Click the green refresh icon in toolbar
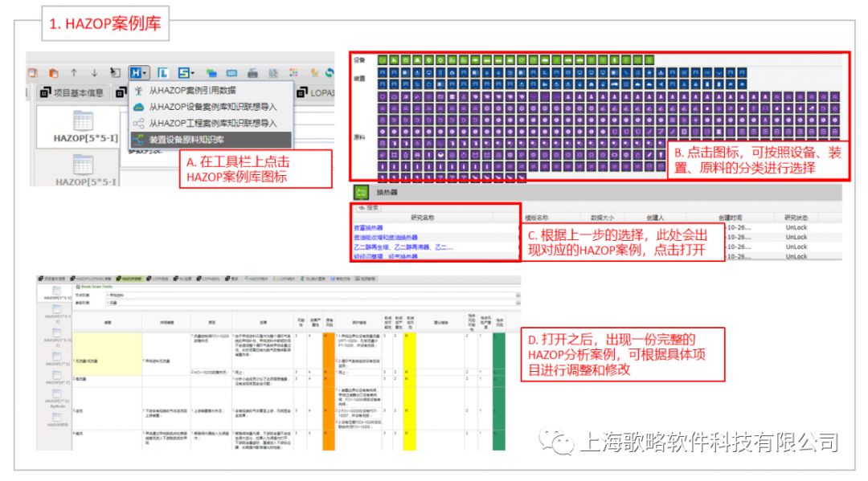The width and height of the screenshot is (868, 481). 330,72
